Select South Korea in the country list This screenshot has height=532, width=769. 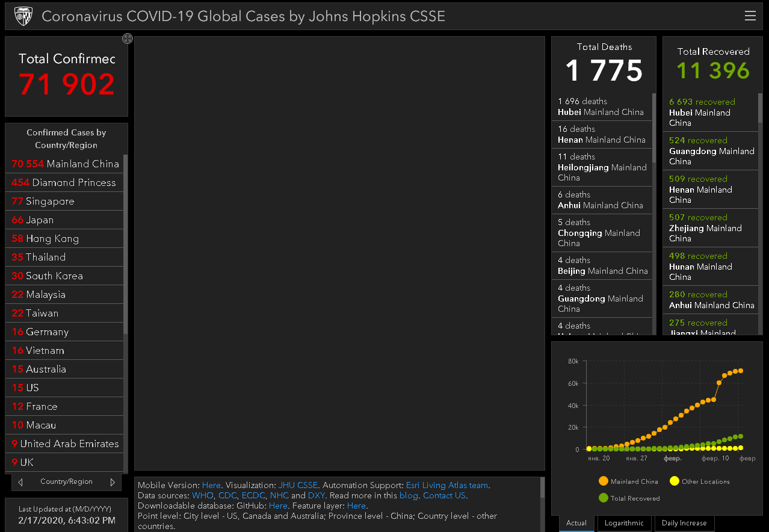65,276
